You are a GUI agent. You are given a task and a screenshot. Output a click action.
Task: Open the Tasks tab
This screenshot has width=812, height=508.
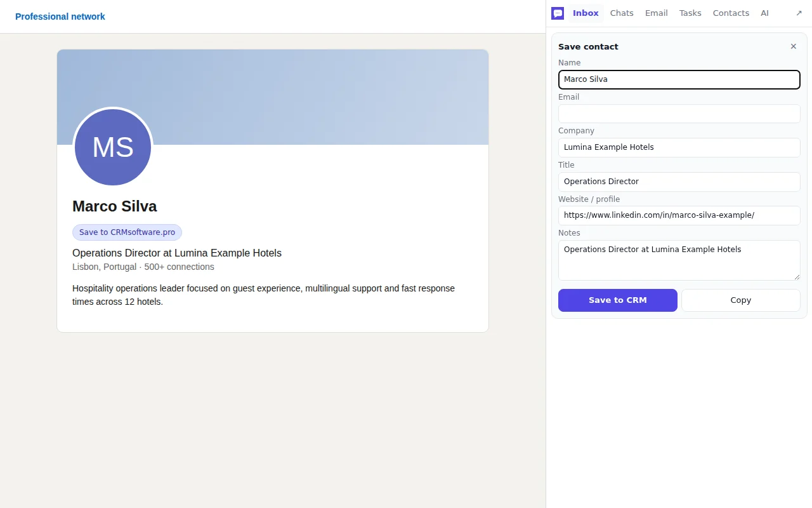(x=690, y=13)
